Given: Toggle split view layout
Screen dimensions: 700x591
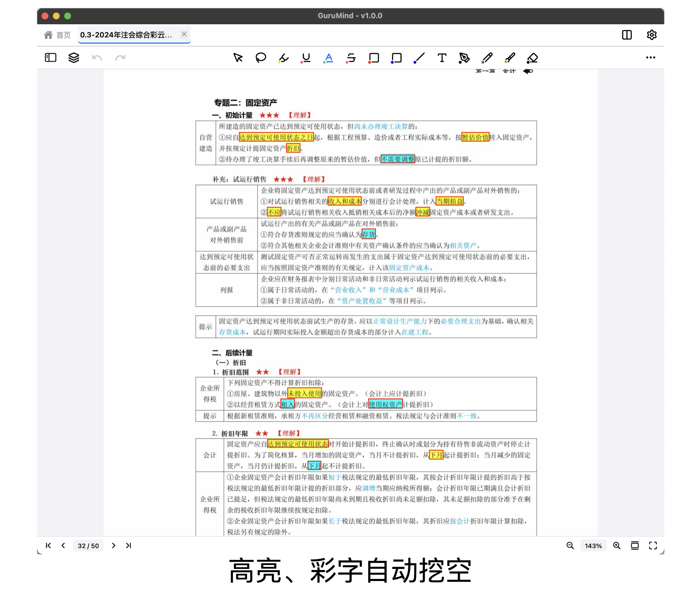Looking at the screenshot, I should pos(627,35).
